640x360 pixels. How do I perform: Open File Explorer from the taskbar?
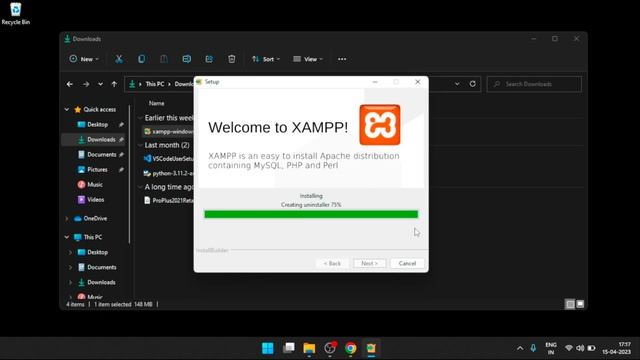coord(309,348)
